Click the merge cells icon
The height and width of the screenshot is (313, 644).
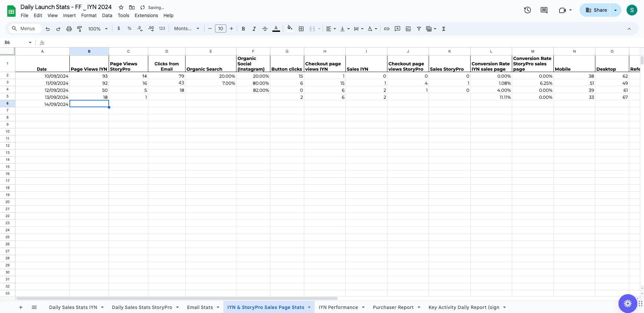(x=312, y=29)
